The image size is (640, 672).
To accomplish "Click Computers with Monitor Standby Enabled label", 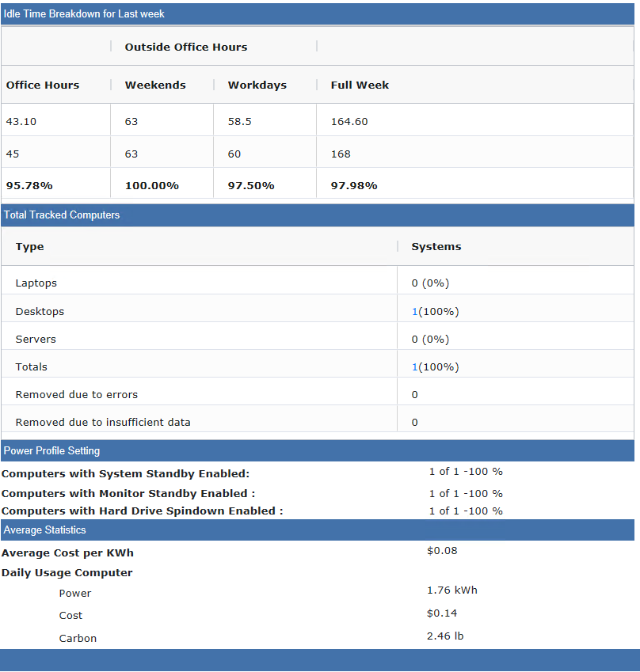I will [128, 493].
